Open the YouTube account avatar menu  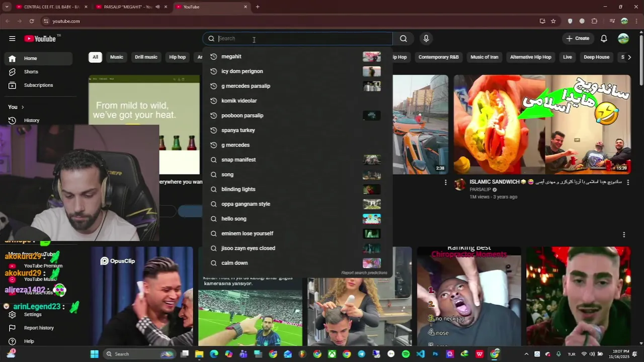click(623, 39)
